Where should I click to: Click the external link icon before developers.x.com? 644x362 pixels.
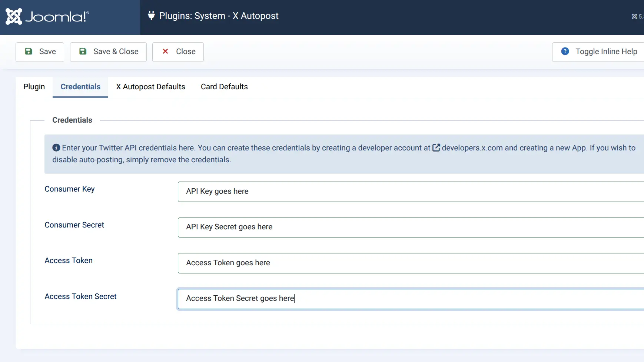pyautogui.click(x=436, y=148)
